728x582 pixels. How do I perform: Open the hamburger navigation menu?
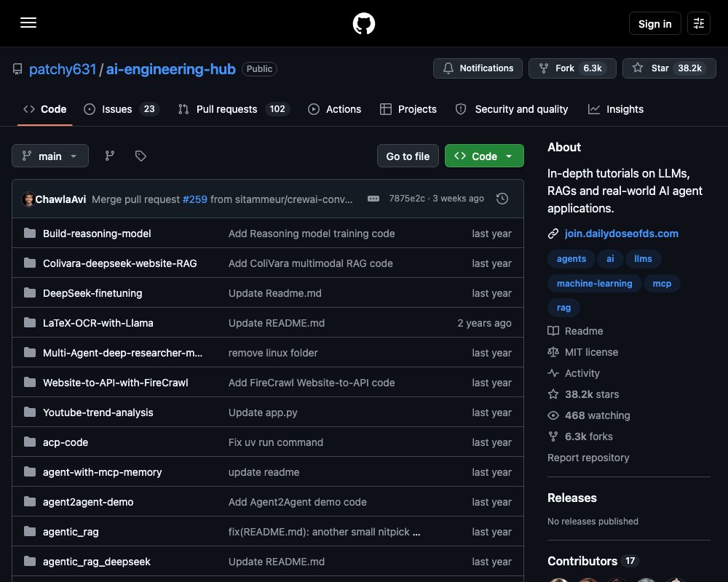point(28,23)
